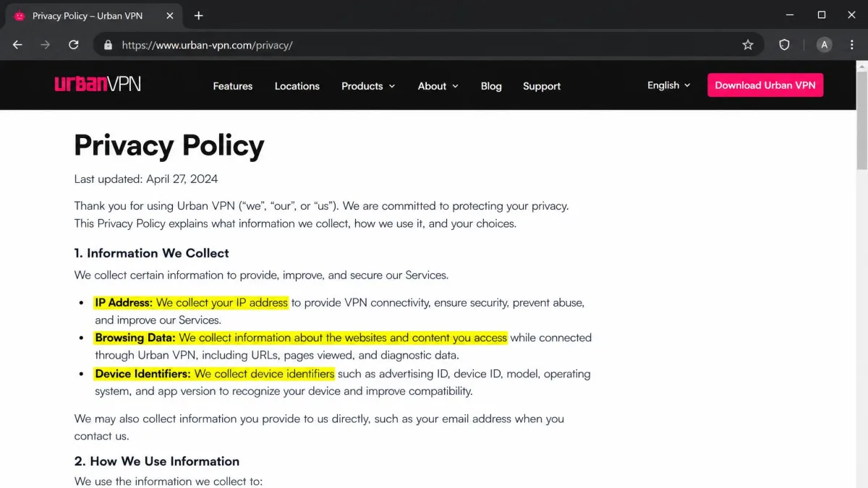This screenshot has width=868, height=488.
Task: Open the browser three-dot menu
Action: 853,45
